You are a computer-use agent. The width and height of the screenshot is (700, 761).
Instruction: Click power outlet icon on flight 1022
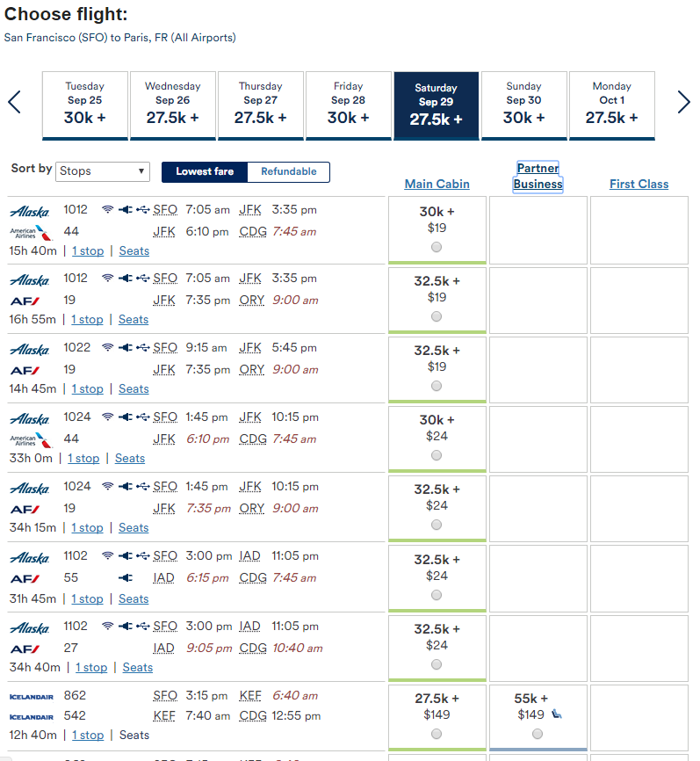tap(126, 347)
